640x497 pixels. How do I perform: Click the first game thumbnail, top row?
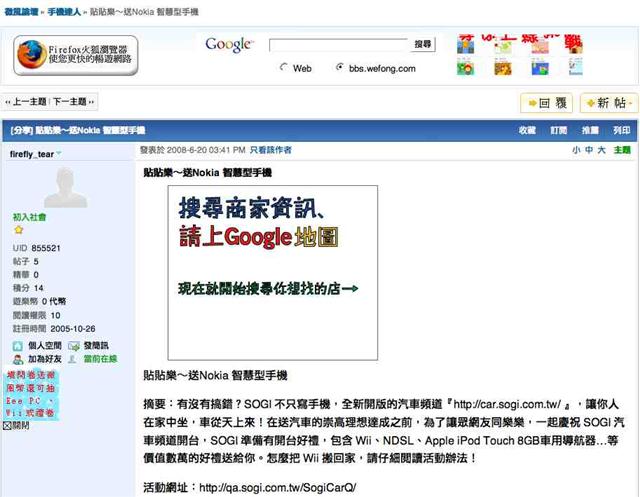point(465,45)
